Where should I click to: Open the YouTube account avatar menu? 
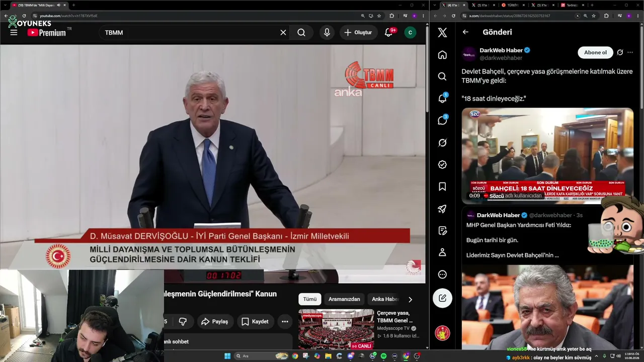tap(410, 33)
